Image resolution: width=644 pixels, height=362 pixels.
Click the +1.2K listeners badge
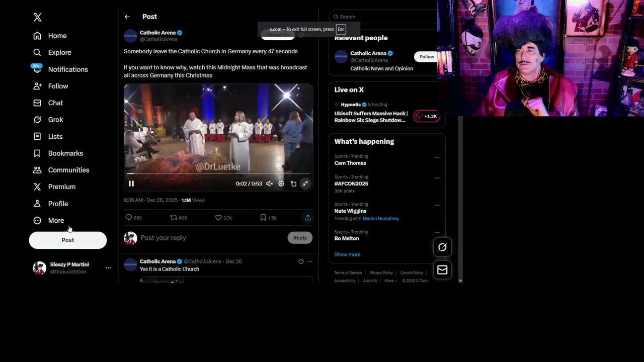(427, 116)
